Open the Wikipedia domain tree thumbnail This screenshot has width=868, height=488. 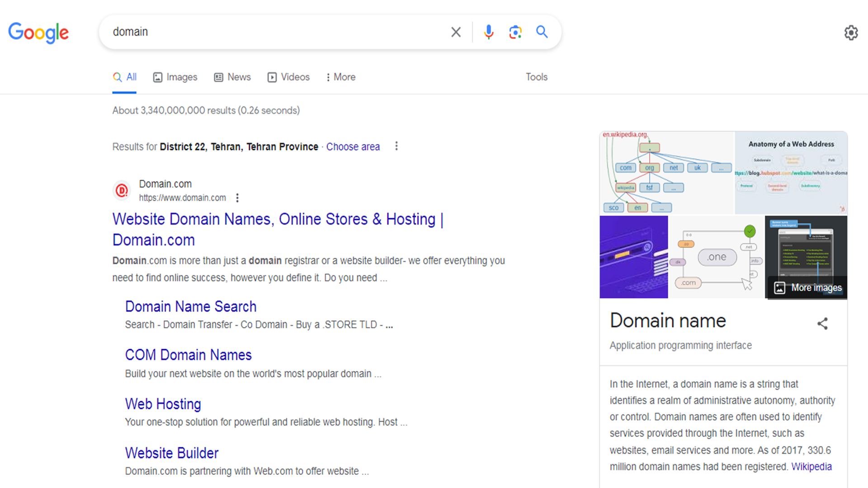667,173
